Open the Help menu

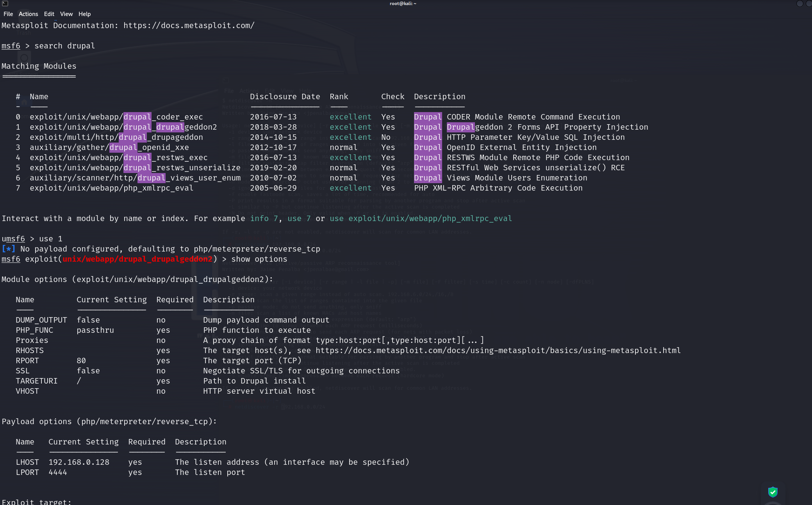pos(84,14)
